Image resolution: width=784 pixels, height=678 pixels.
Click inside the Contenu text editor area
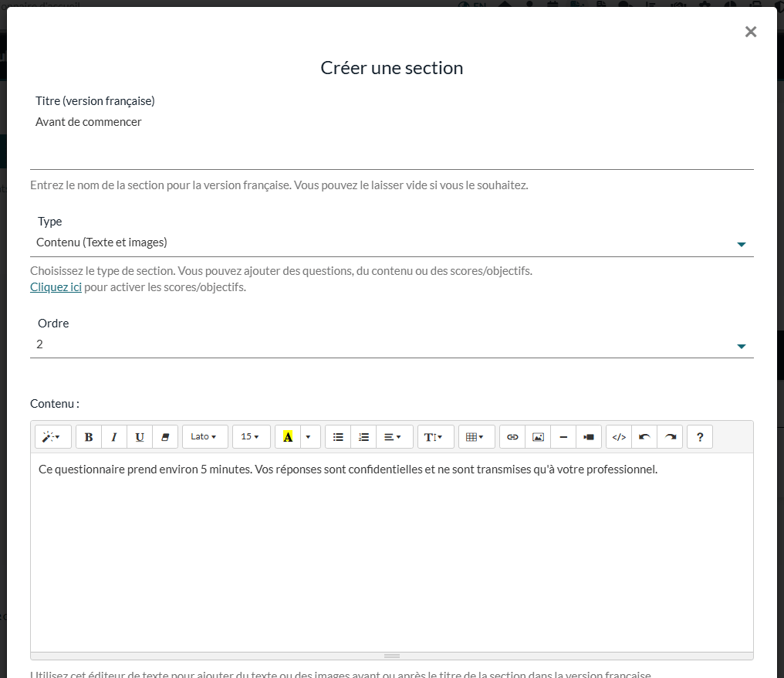(x=391, y=552)
